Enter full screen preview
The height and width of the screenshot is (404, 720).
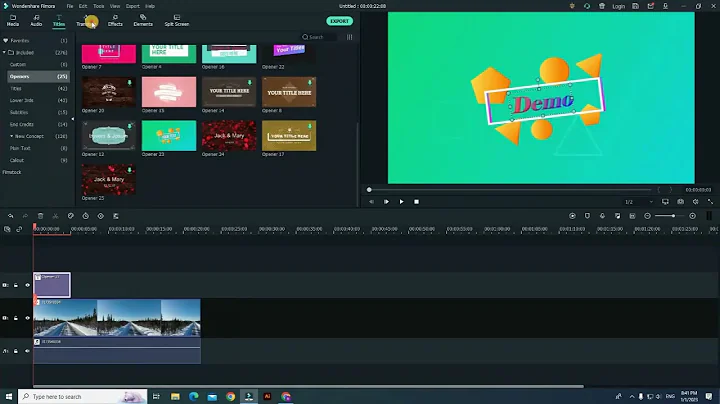point(710,202)
